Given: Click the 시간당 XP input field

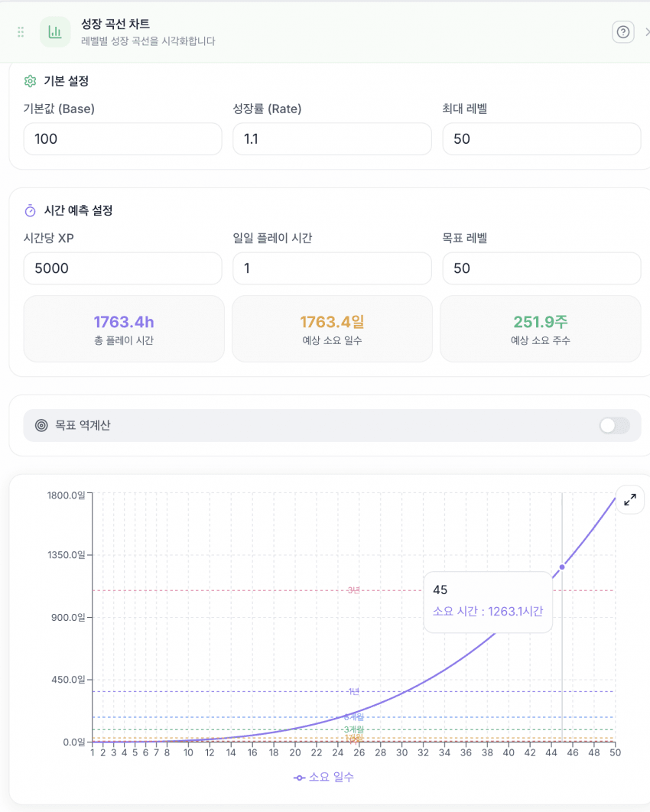Looking at the screenshot, I should (x=123, y=268).
